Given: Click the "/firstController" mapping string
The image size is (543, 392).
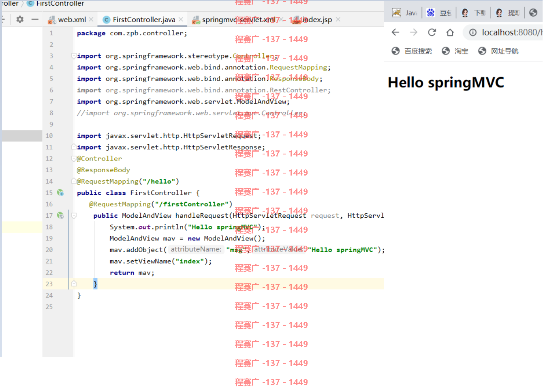Looking at the screenshot, I should coord(192,204).
